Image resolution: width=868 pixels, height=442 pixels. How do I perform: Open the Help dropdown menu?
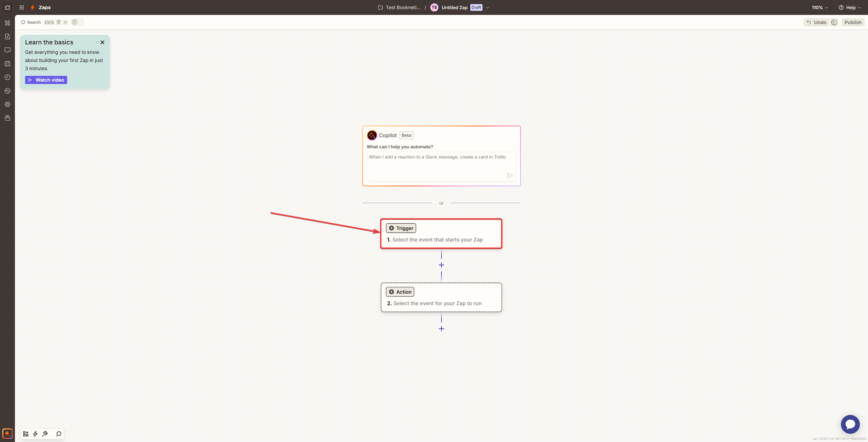tap(850, 7)
